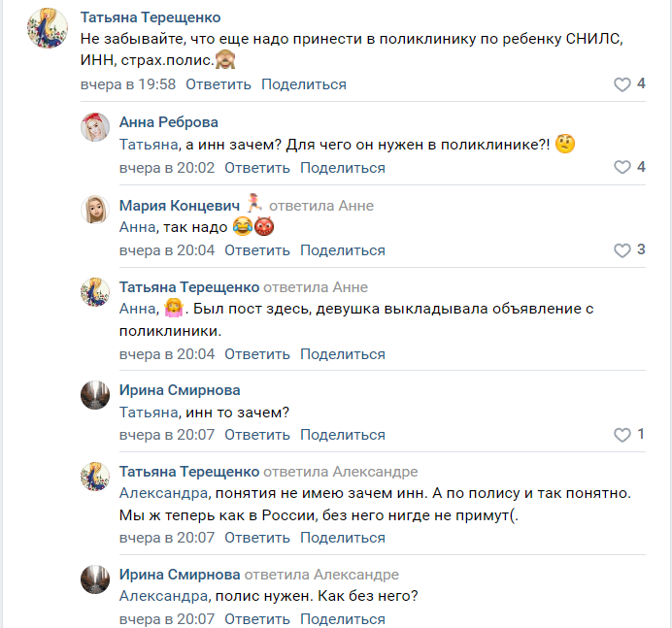
Task: Open Анна Реброва's profile avatar
Action: tap(94, 127)
